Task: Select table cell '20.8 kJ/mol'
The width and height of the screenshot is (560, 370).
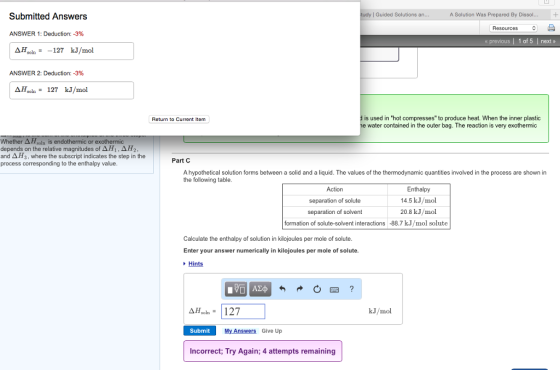Action: (x=418, y=212)
